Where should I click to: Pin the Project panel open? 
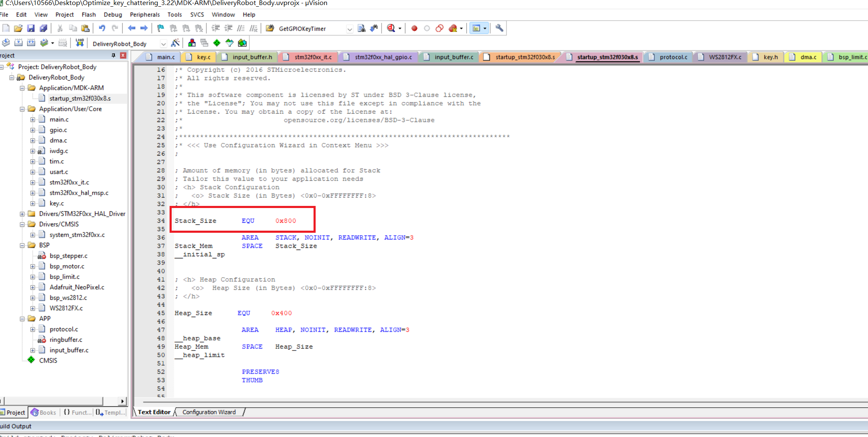tap(113, 55)
